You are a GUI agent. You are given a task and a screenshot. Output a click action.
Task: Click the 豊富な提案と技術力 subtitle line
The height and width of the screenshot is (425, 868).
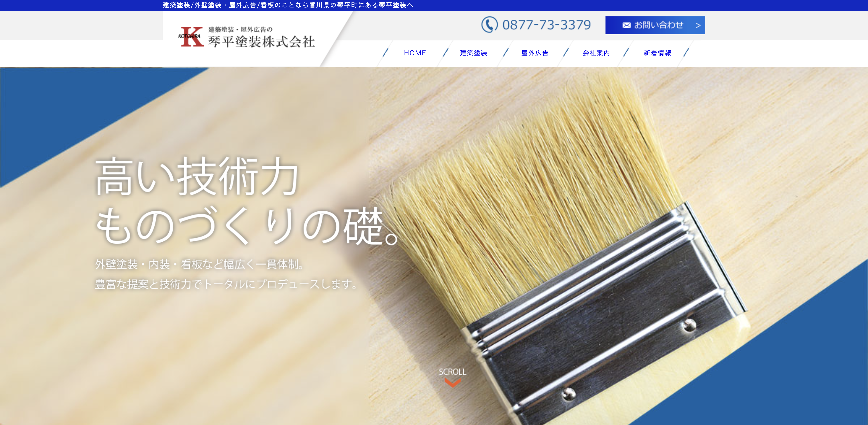point(226,284)
